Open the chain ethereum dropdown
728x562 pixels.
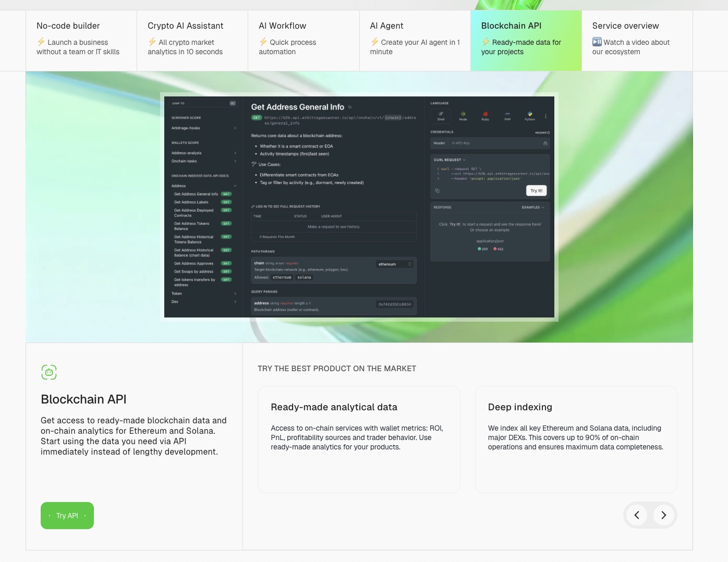(395, 264)
